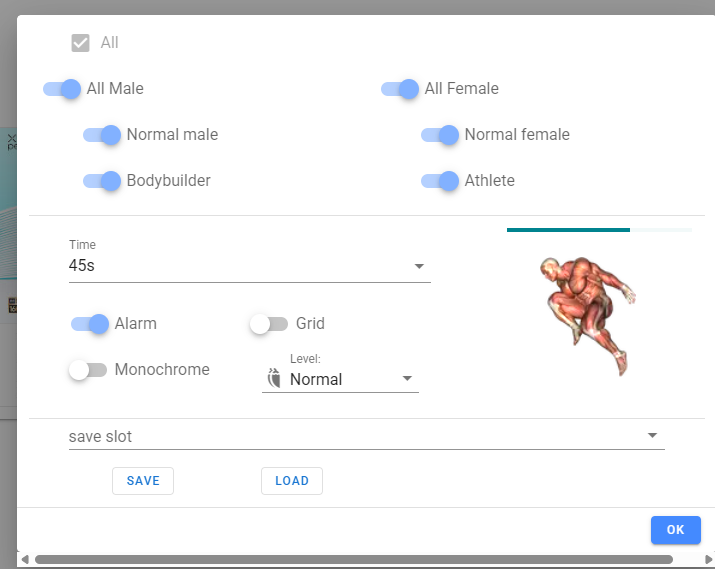Screen dimensions: 715x569
Task: Click the muscular figure preview image
Action: tap(587, 313)
